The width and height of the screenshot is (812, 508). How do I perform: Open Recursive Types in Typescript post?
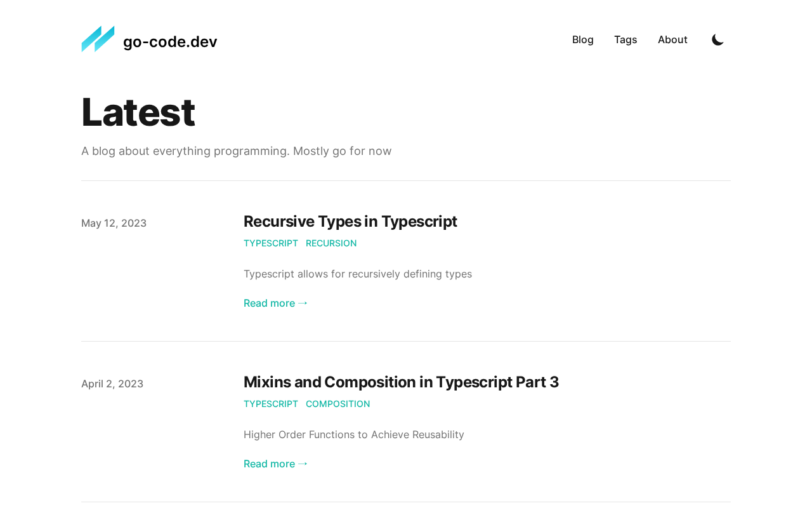(x=350, y=222)
